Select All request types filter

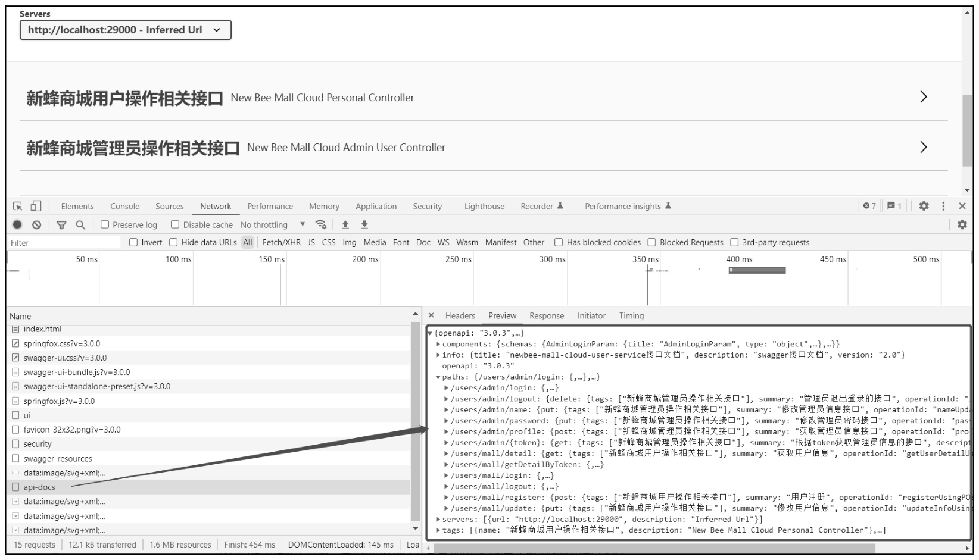coord(248,242)
